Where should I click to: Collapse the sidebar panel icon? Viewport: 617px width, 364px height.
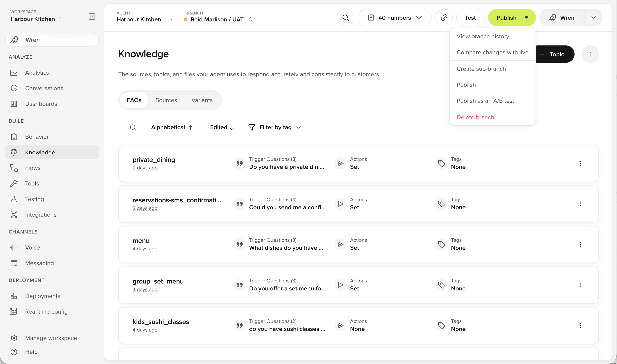(x=92, y=16)
